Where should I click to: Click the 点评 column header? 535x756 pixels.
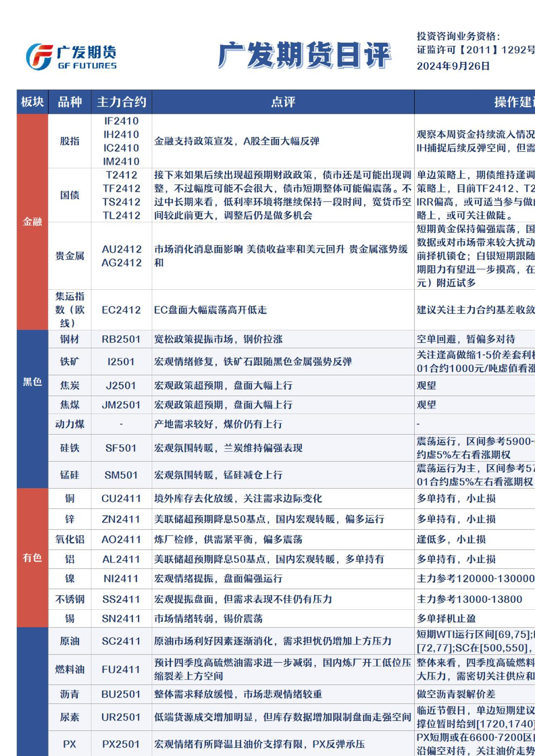click(283, 102)
